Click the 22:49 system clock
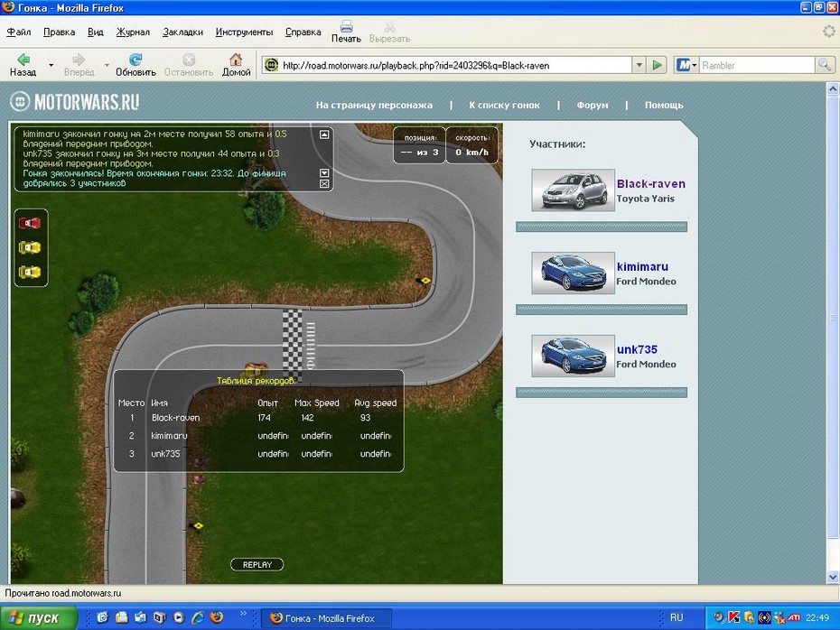Viewport: 840px width, 630px height. [817, 617]
